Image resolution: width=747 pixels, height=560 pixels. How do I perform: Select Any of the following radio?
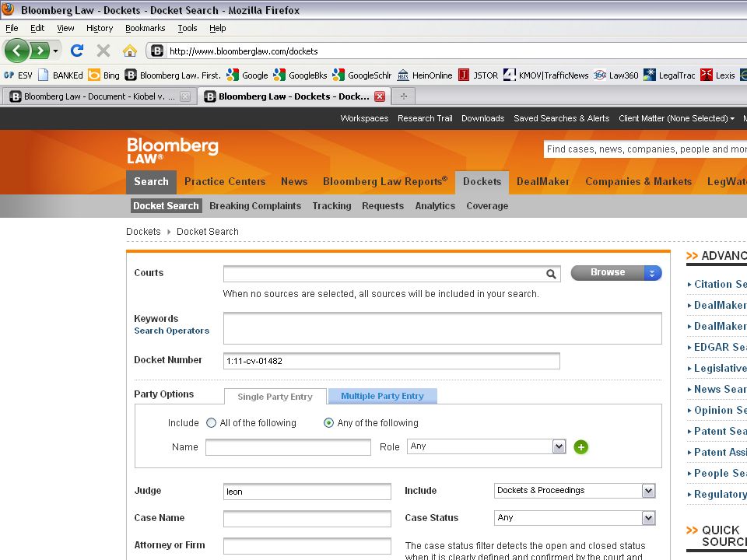point(328,423)
